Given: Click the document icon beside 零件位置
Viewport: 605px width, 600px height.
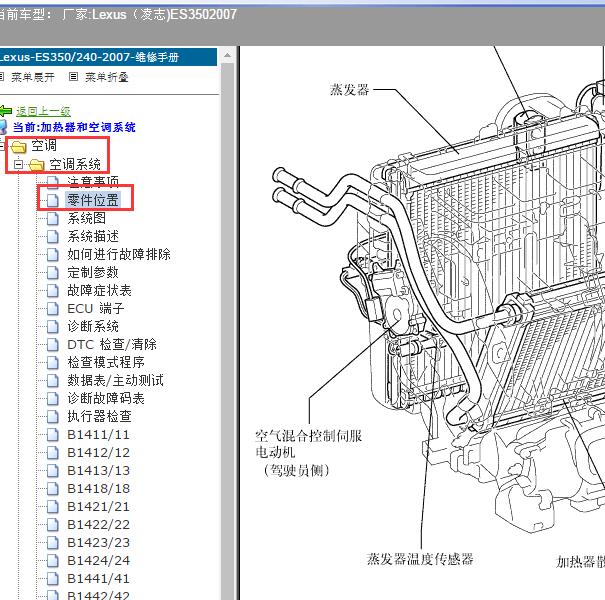Looking at the screenshot, I should tap(52, 200).
